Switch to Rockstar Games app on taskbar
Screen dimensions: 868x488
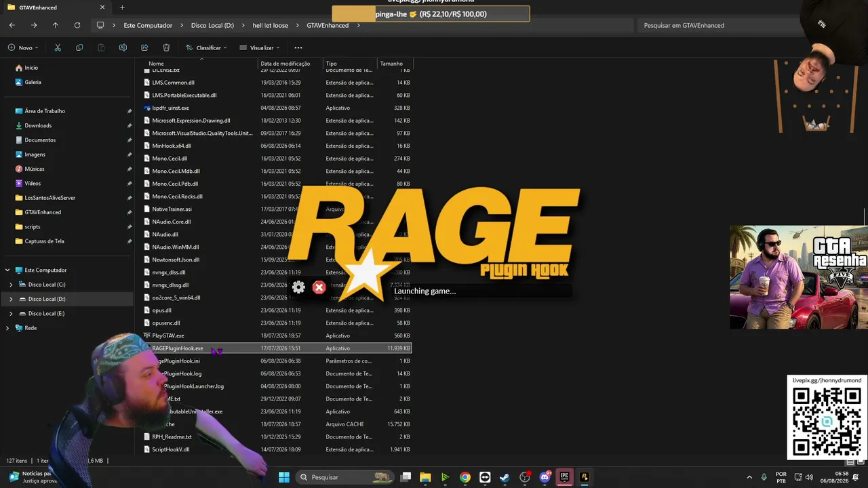(x=585, y=477)
